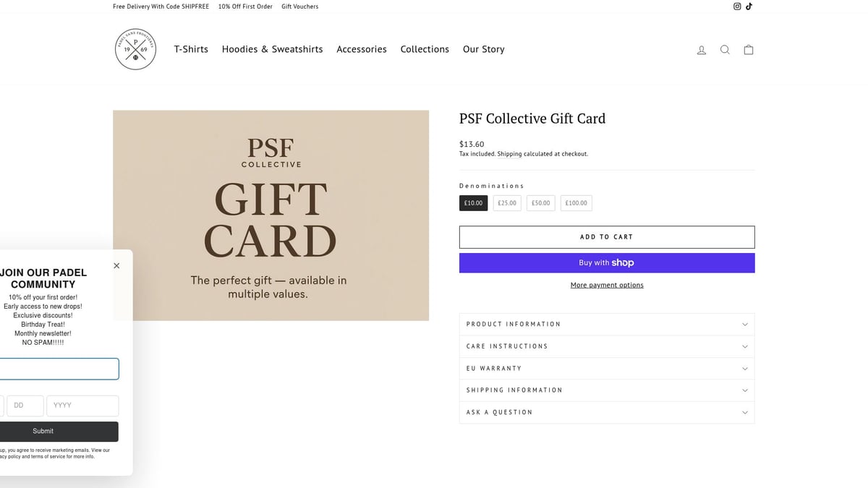The width and height of the screenshot is (868, 488).
Task: Open More payment options link
Action: (x=606, y=285)
